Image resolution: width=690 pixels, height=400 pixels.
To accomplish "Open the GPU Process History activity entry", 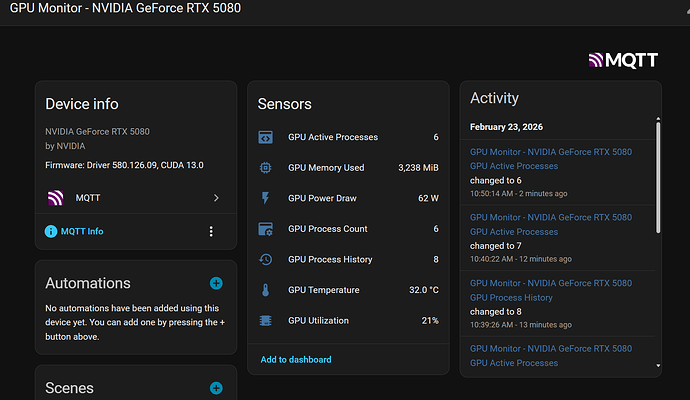I will (x=550, y=290).
